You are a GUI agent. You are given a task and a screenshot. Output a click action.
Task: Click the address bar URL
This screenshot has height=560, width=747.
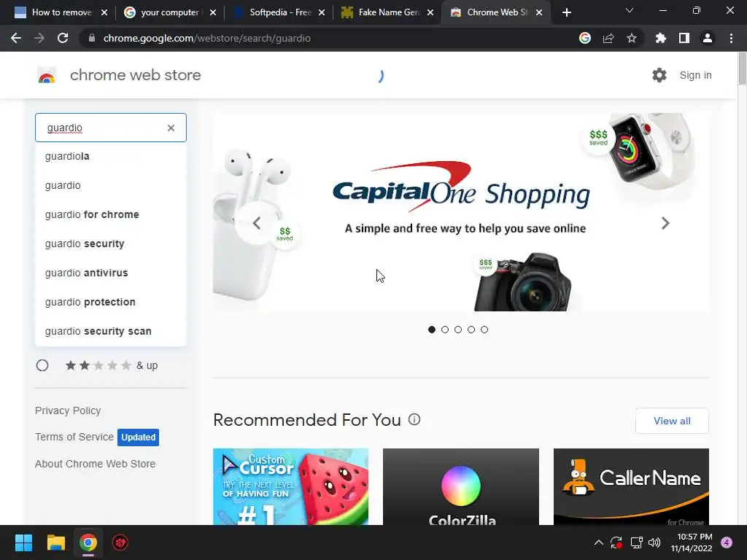pos(206,38)
